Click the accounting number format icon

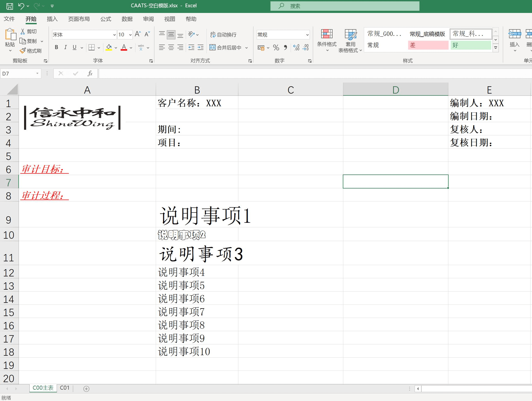point(261,48)
